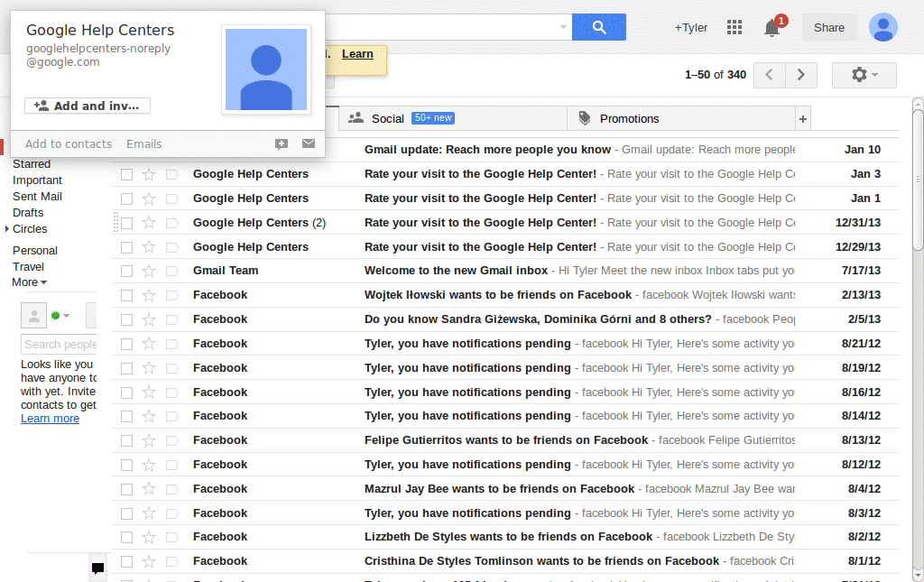The height and width of the screenshot is (582, 924).
Task: Go to older messages with right arrow
Action: [801, 75]
